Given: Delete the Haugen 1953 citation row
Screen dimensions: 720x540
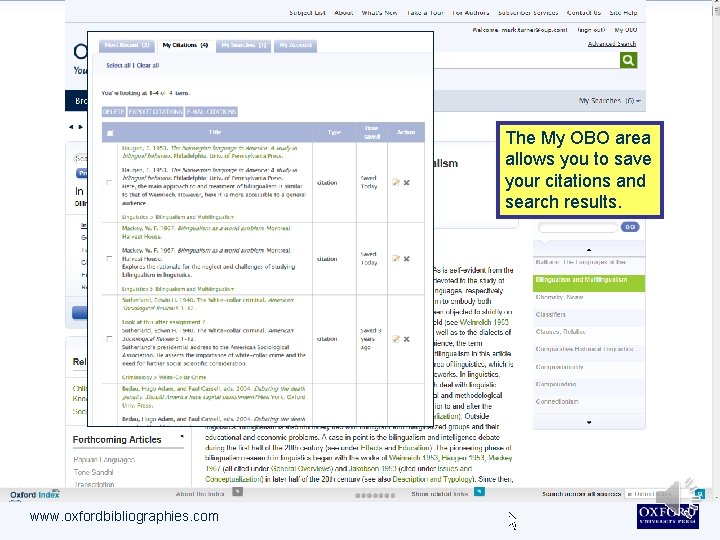Looking at the screenshot, I should pos(406,182).
